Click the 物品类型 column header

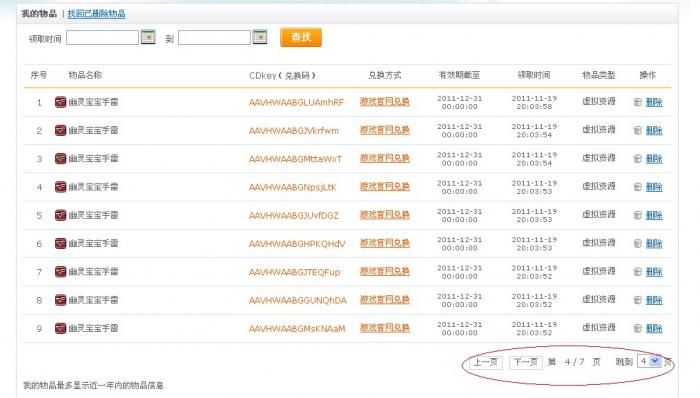[599, 75]
